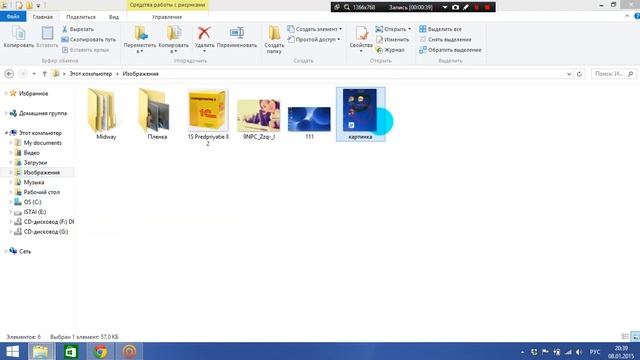Open Google Chrome from the taskbar
This screenshot has width=640, height=360.
[x=100, y=351]
